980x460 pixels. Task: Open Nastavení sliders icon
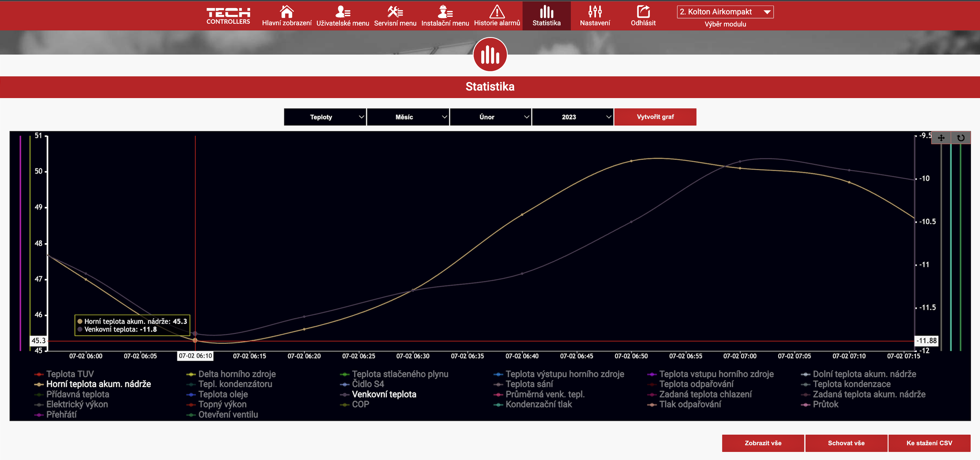coord(595,12)
